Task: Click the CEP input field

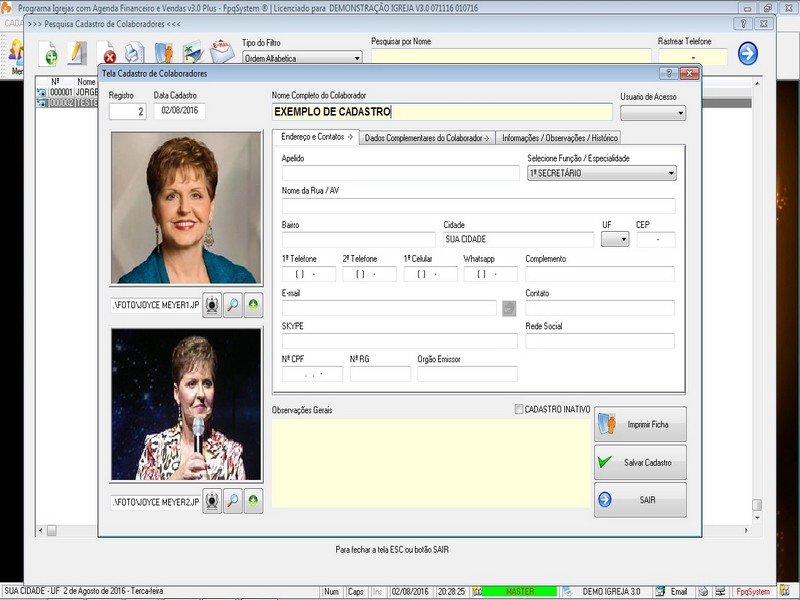Action: coord(656,239)
